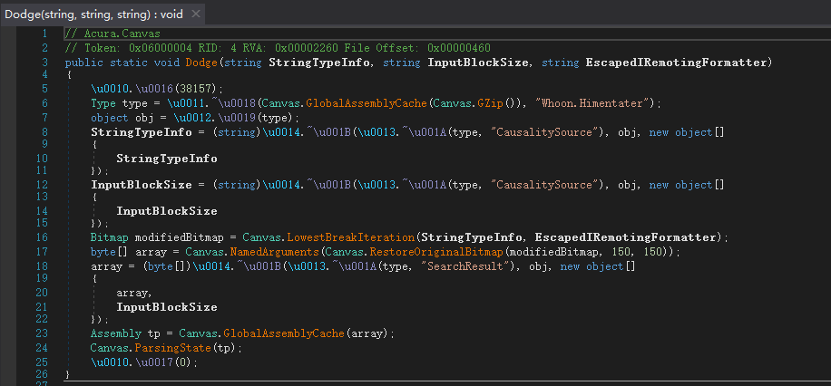Click the 'Dodge' method name in the signature
Image resolution: width=832 pixels, height=386 pixels.
pos(202,63)
